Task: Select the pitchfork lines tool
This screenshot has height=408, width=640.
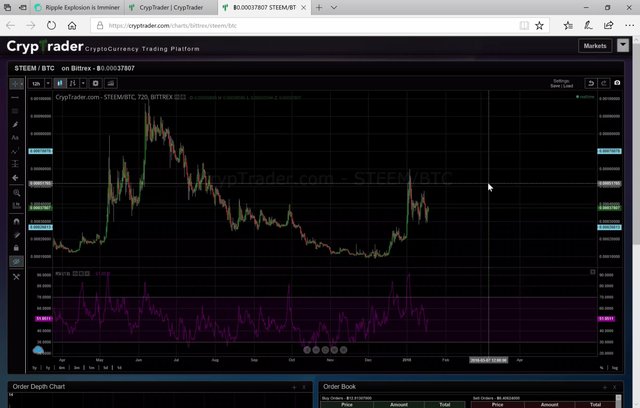Action: point(16,111)
